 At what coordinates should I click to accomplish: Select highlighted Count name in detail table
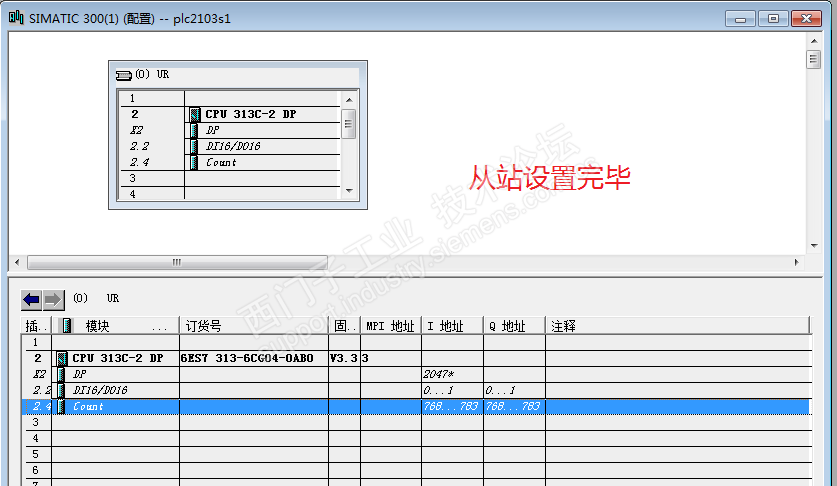click(x=88, y=406)
